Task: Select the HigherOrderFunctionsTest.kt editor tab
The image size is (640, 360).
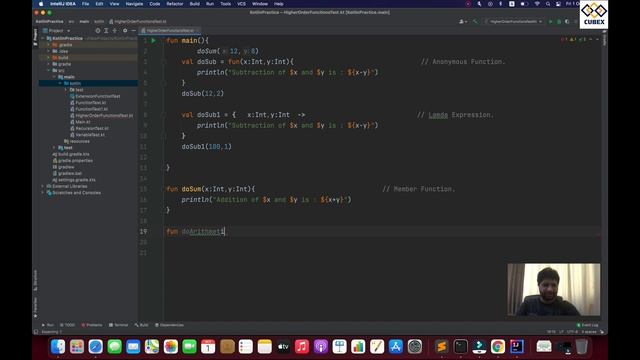Action: [170, 31]
